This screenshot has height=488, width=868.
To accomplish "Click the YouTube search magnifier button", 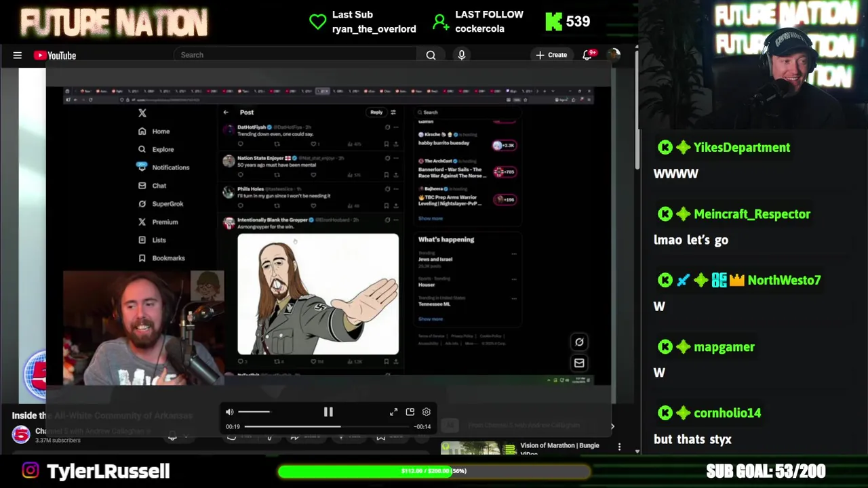I will (x=431, y=56).
